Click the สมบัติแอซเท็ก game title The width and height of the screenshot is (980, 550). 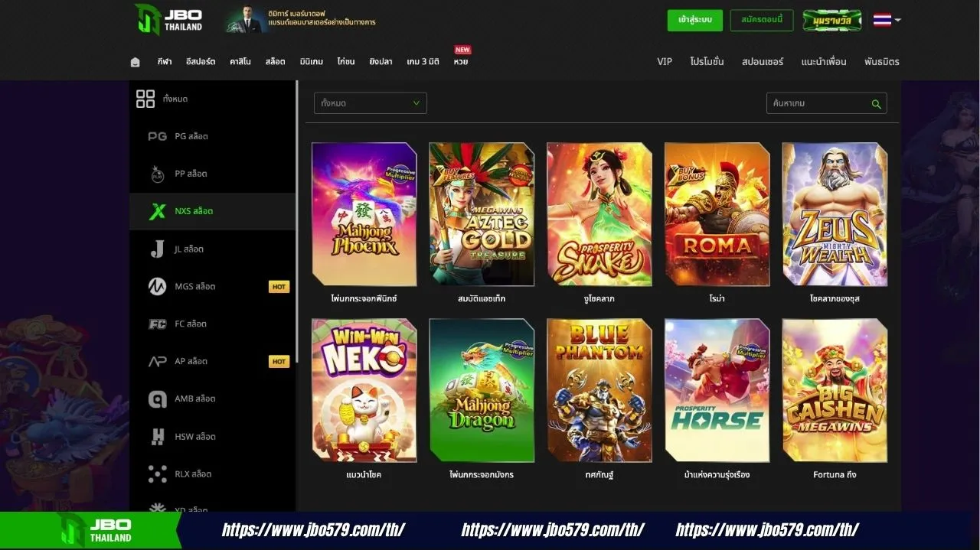(482, 299)
